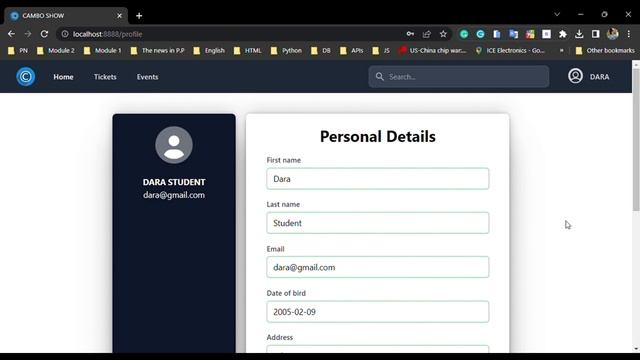Open the Module 2 bookmark folder
Screen dimensions: 640x360
pos(56,51)
